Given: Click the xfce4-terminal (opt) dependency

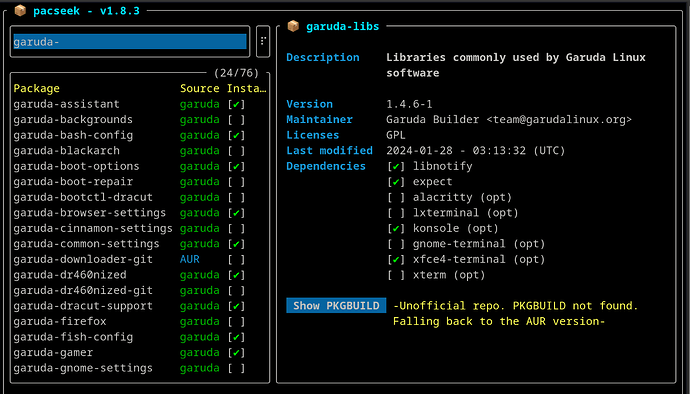Looking at the screenshot, I should click(x=479, y=259).
